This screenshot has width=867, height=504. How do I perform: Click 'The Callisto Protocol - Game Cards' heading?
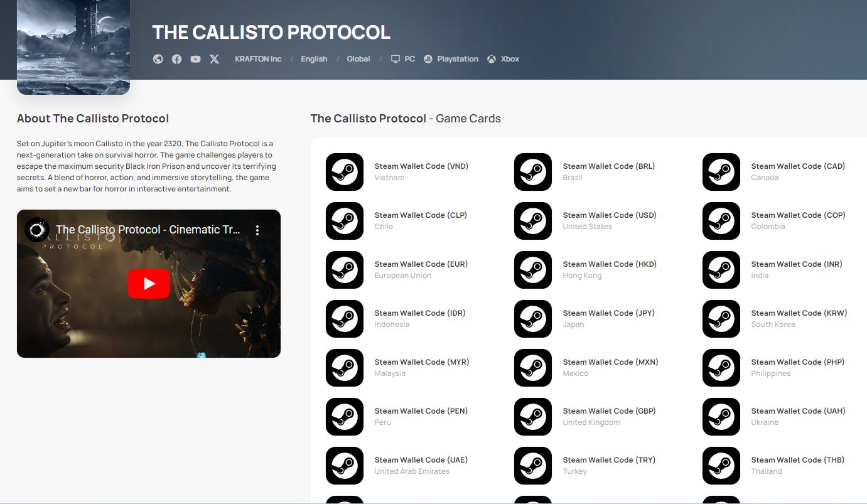(406, 119)
